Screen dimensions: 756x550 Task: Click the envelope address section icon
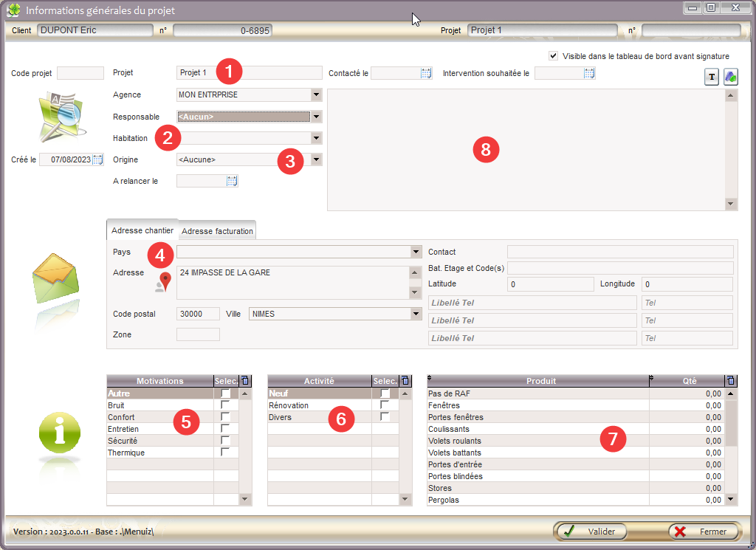tap(55, 278)
